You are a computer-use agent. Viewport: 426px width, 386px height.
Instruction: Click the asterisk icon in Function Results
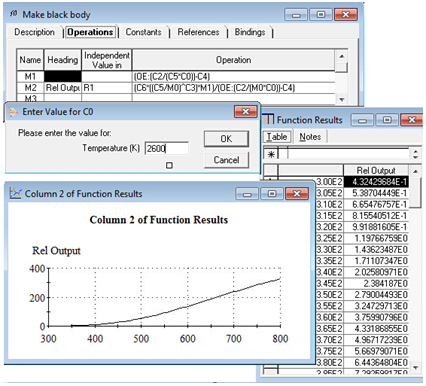point(271,154)
